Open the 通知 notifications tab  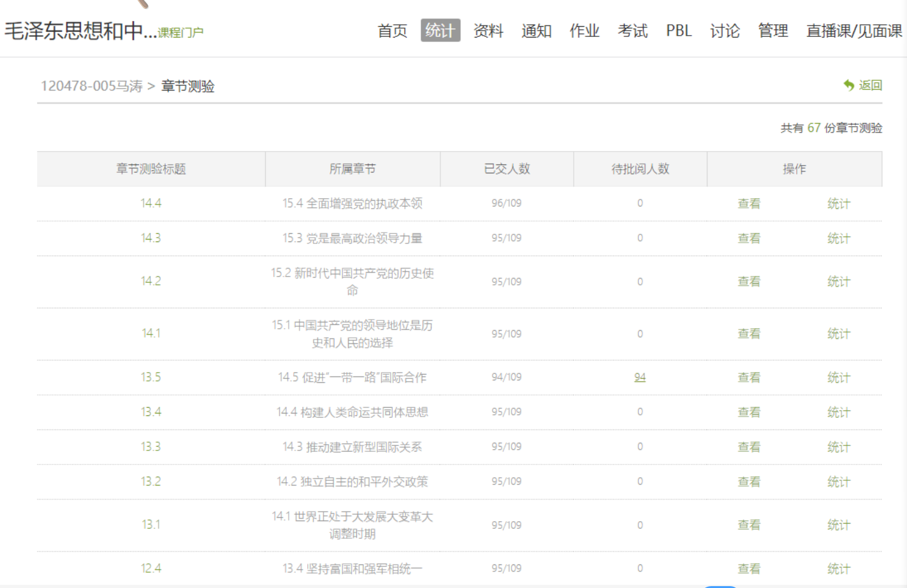coord(536,31)
